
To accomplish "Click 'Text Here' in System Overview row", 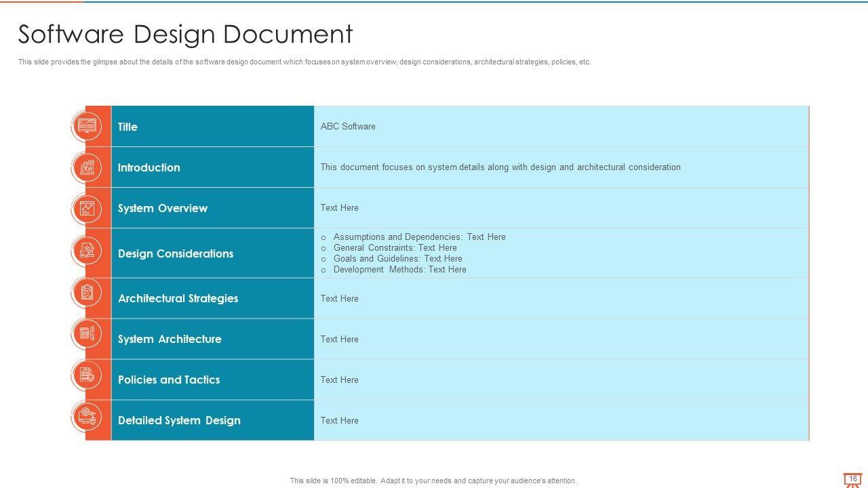I will coord(340,208).
